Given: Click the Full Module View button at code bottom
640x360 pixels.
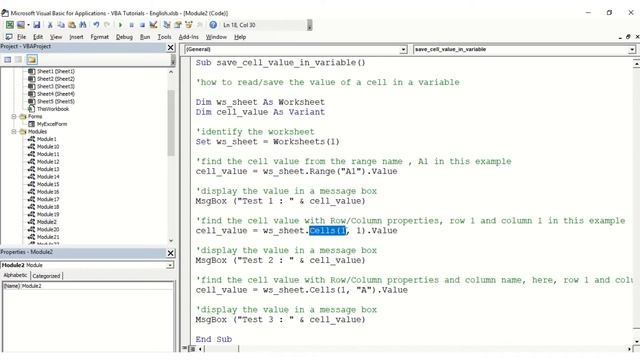Looking at the screenshot, I should coord(192,349).
